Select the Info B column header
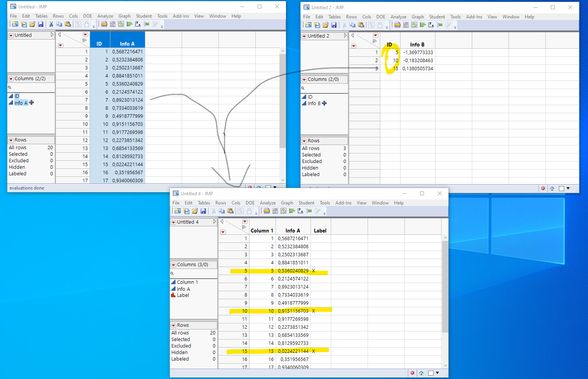This screenshot has height=379, width=588. pos(417,44)
